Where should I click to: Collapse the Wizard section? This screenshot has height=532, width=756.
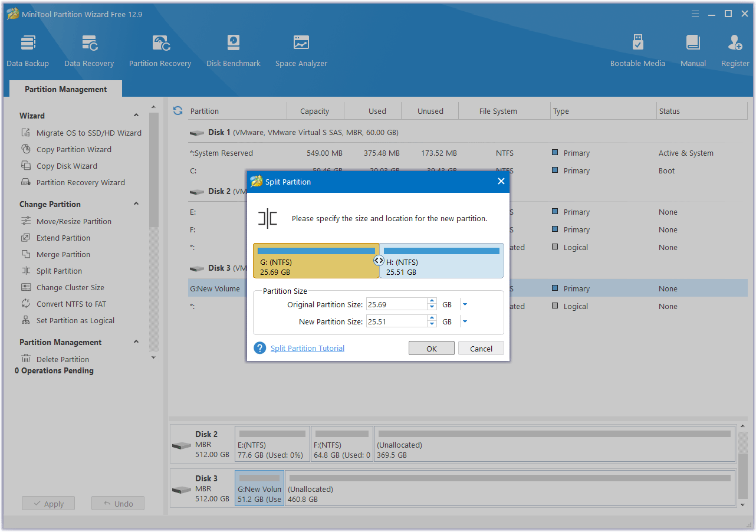pos(136,116)
